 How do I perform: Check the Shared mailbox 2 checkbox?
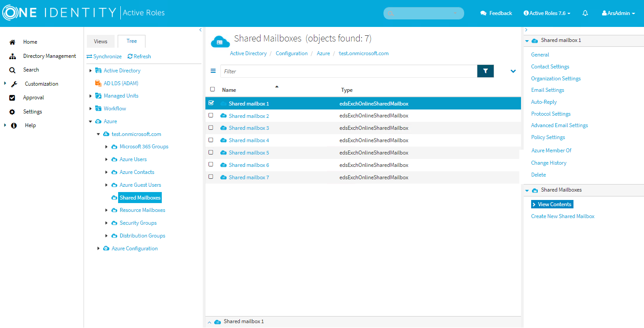(x=211, y=115)
